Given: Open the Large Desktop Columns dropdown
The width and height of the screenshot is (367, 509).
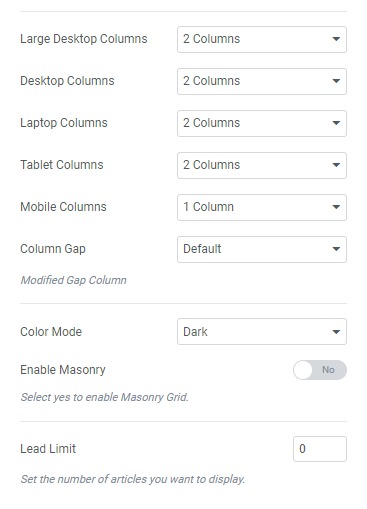Looking at the screenshot, I should pyautogui.click(x=262, y=39).
